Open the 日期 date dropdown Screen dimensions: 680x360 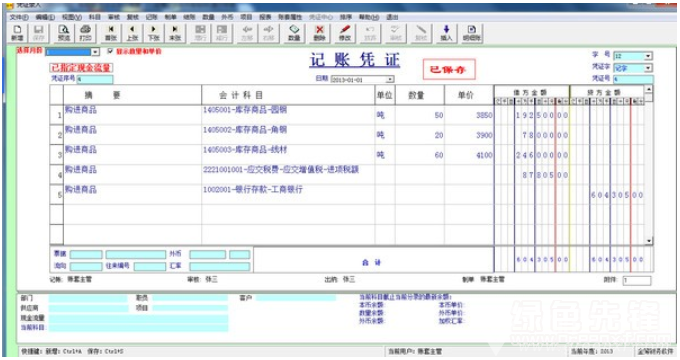pos(390,79)
